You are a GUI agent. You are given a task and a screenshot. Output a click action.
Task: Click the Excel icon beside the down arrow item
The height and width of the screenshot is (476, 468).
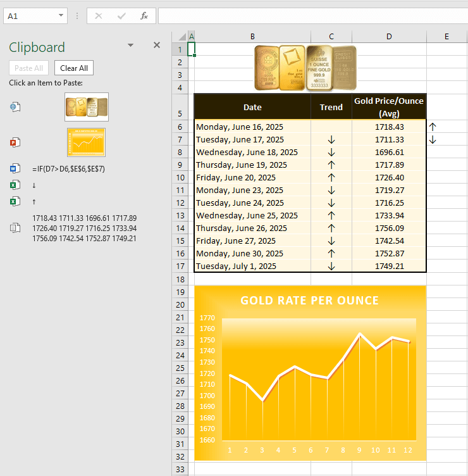click(15, 185)
